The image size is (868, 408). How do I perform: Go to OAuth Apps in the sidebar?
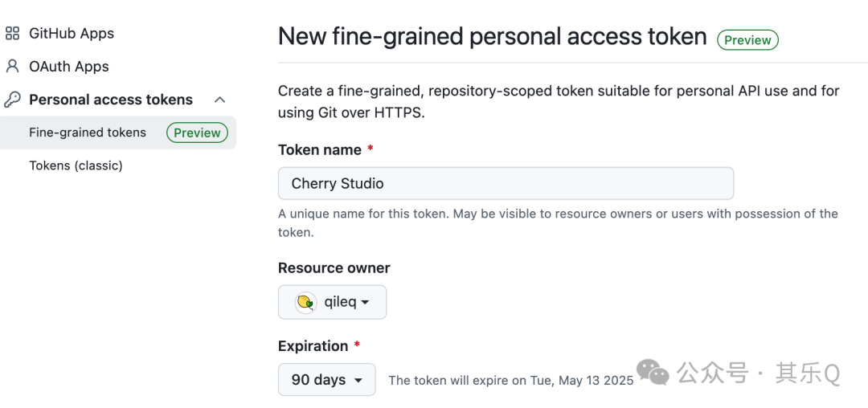[x=69, y=67]
